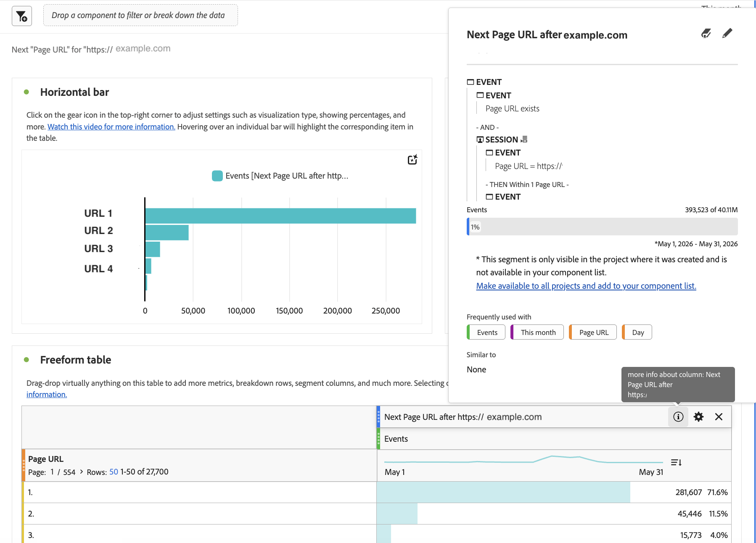This screenshot has width=756, height=543.
Task: Click the sort descending icon in Events column
Action: click(x=676, y=462)
